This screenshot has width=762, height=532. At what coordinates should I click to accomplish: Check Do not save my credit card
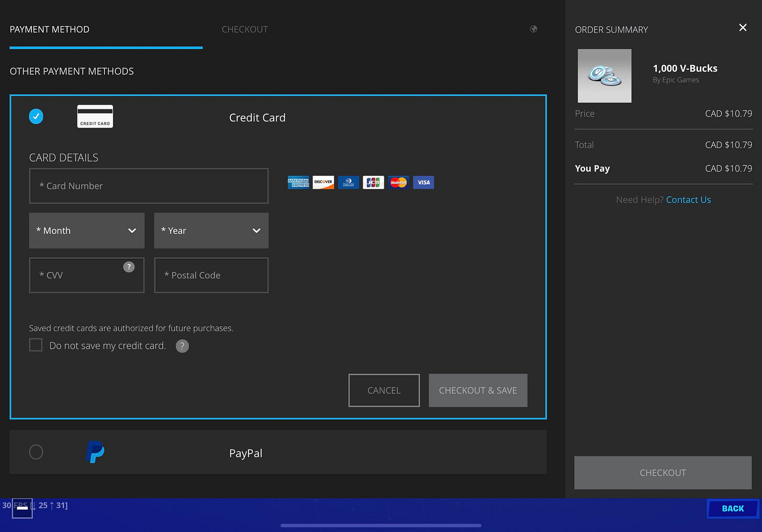(x=36, y=345)
